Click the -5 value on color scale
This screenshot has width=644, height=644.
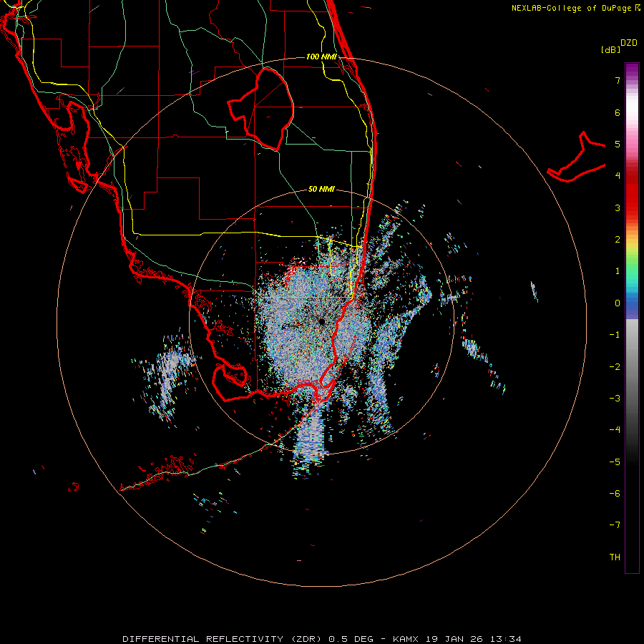(x=615, y=462)
